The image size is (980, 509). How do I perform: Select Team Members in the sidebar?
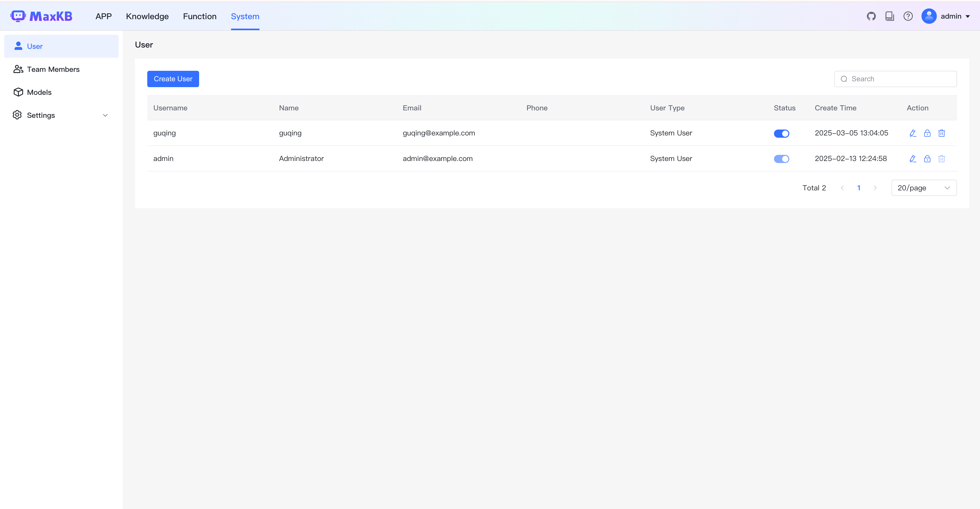point(61,69)
